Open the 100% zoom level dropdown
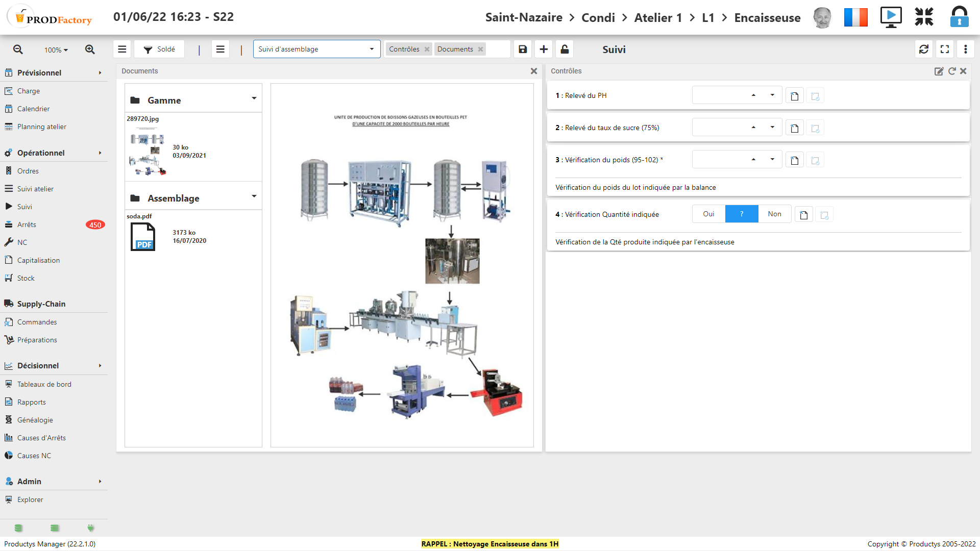The height and width of the screenshot is (551, 980). coord(56,50)
